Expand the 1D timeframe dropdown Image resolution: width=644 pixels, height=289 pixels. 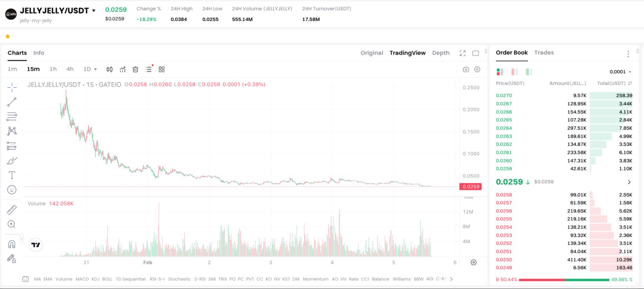coord(90,69)
